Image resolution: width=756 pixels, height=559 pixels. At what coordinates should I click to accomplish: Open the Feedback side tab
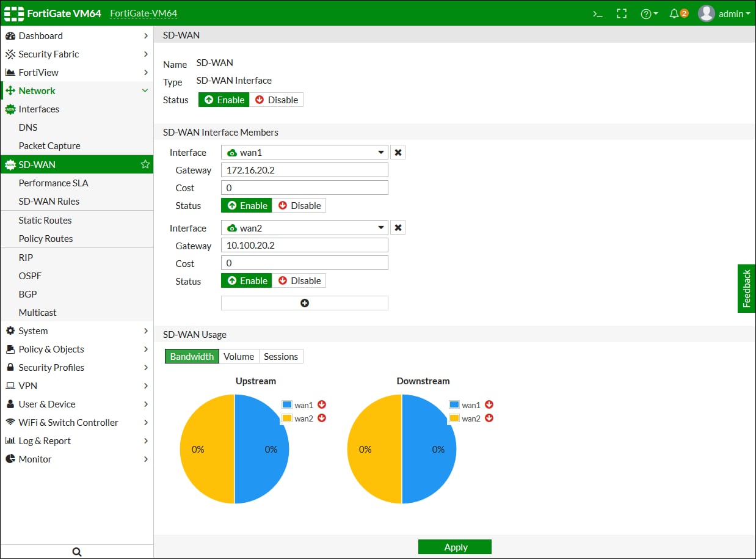click(x=746, y=288)
